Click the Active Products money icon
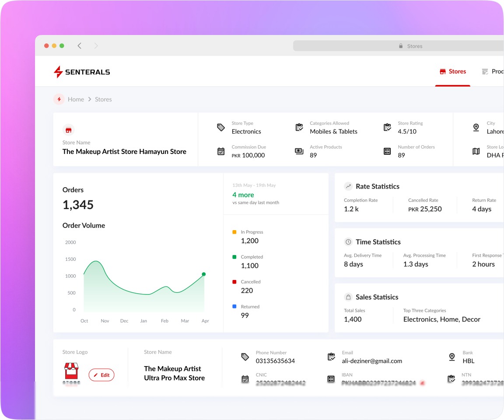 [299, 151]
